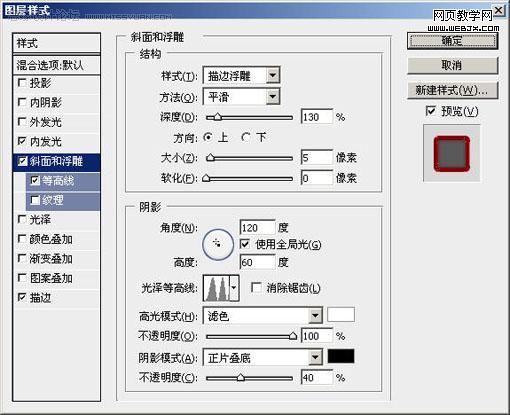The image size is (510, 415).
Task: Click the 软化 soften value field 0
Action: [317, 178]
